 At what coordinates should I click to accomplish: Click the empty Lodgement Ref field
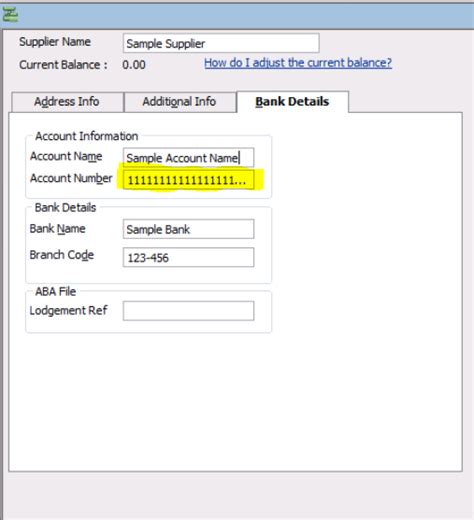point(188,311)
